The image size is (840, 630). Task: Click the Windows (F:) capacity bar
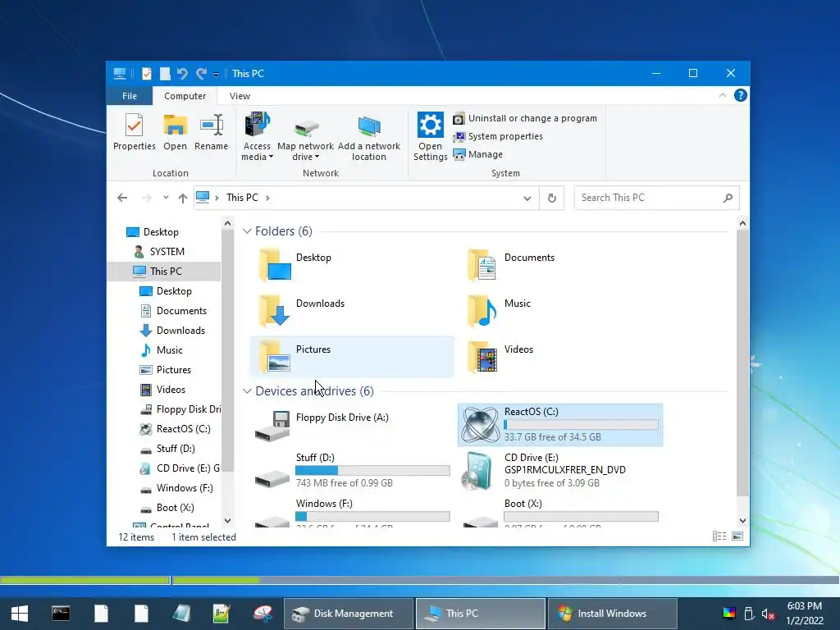pyautogui.click(x=373, y=517)
